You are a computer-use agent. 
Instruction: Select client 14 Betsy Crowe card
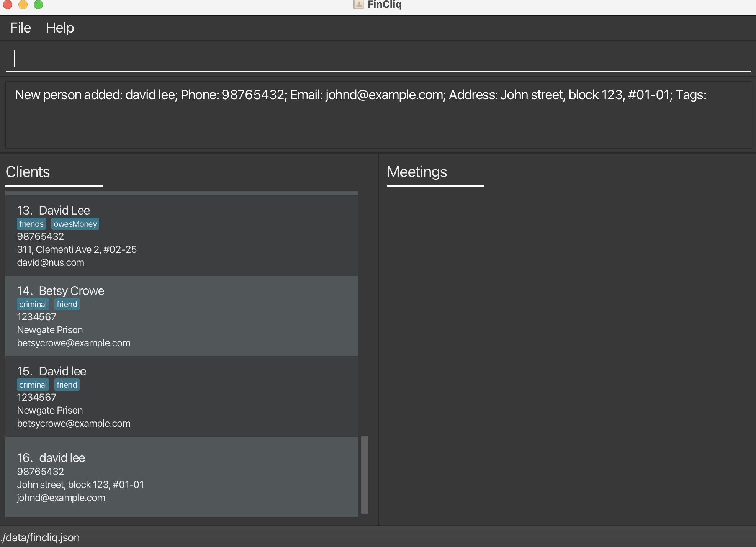[182, 316]
